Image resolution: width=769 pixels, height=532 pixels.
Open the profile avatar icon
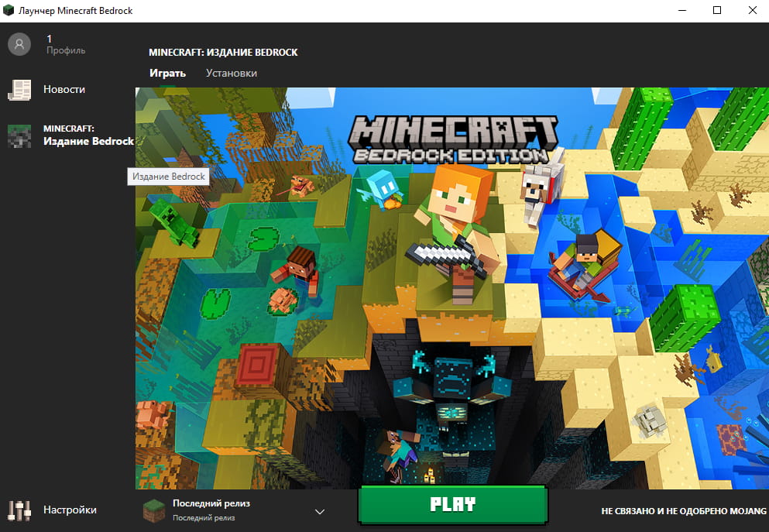click(19, 44)
